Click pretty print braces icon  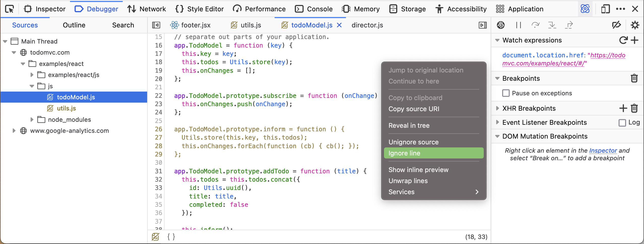(x=171, y=237)
